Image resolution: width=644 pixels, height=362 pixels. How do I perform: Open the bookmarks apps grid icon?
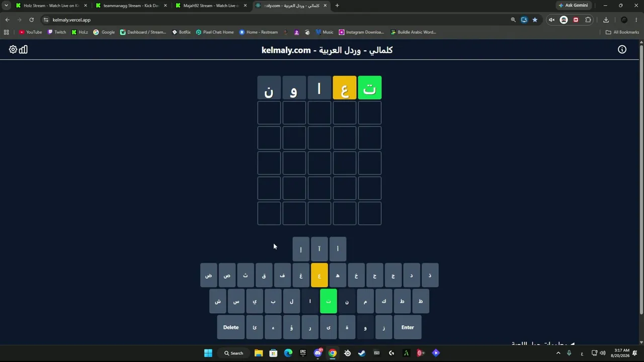(x=6, y=32)
